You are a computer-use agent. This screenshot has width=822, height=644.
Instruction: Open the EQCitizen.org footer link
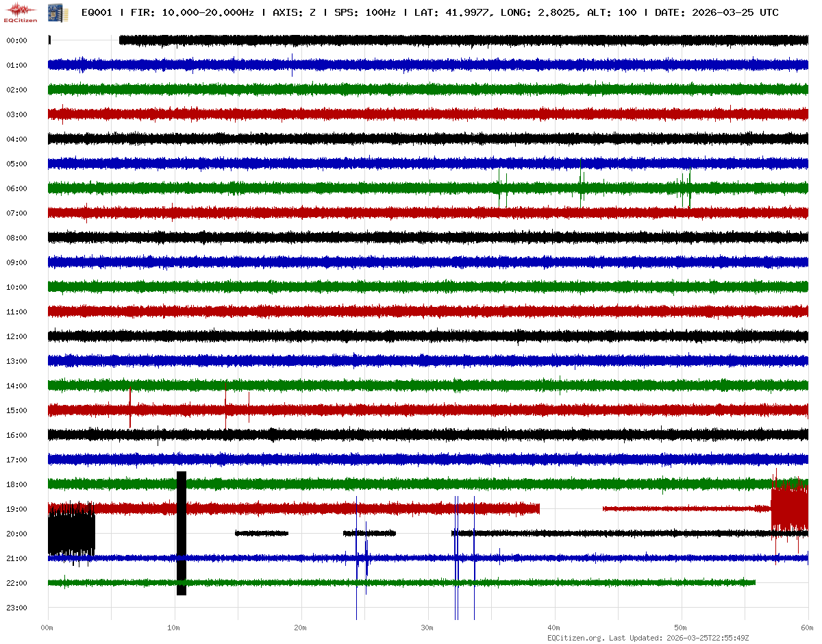tap(576, 638)
